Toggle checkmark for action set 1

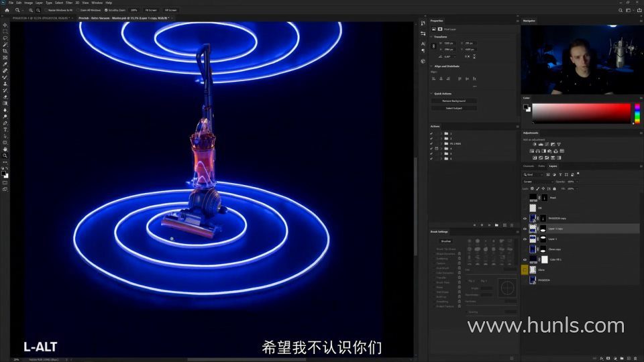(431, 133)
